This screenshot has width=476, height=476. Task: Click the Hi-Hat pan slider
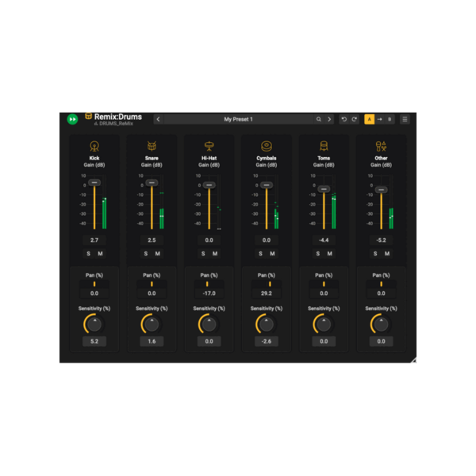pyautogui.click(x=209, y=284)
